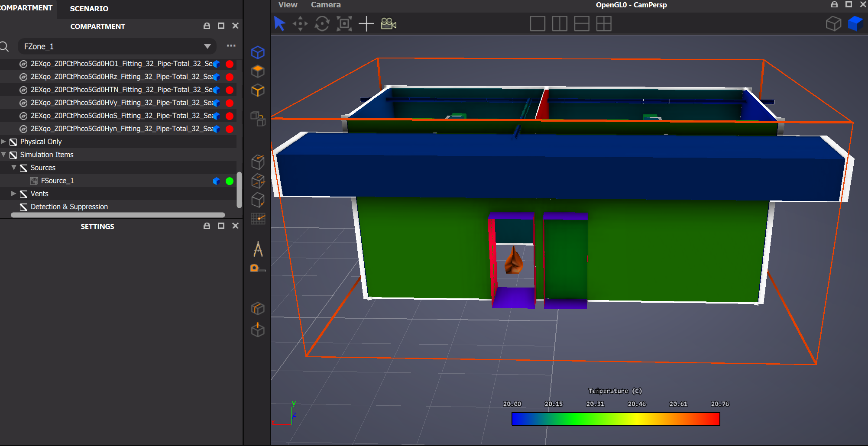Toggle green status dot for FSource_1
The width and height of the screenshot is (868, 446).
230,181
